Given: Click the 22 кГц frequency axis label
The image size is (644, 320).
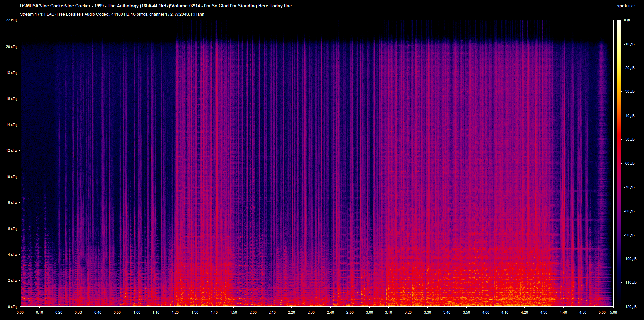Looking at the screenshot, I should point(11,20).
